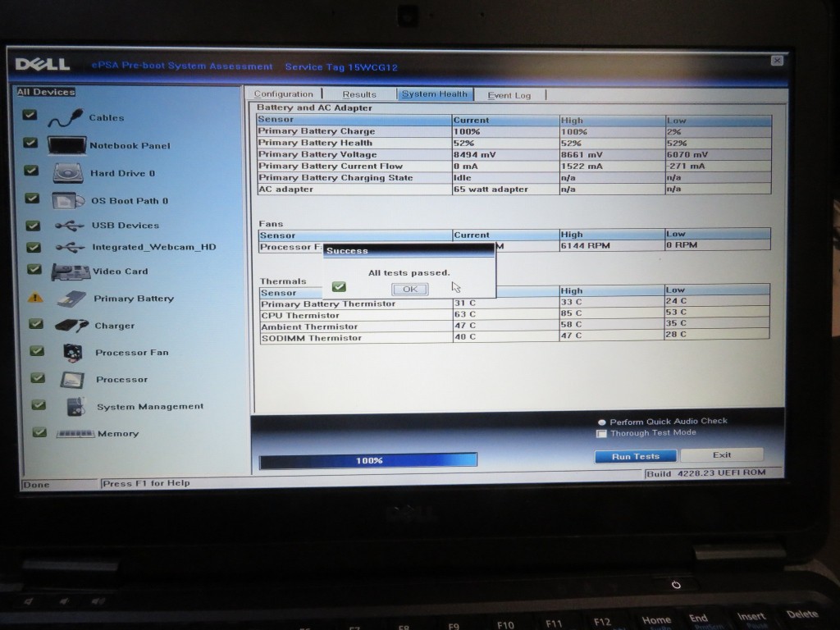Open the Event Log tab

(509, 95)
